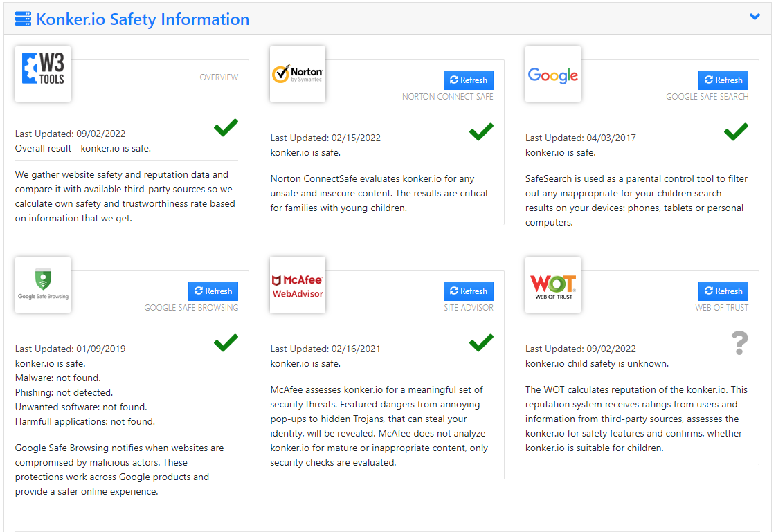Click 'Last Updated: 02/15/2022' text
Screen dimensions: 776x532
pyautogui.click(x=325, y=138)
